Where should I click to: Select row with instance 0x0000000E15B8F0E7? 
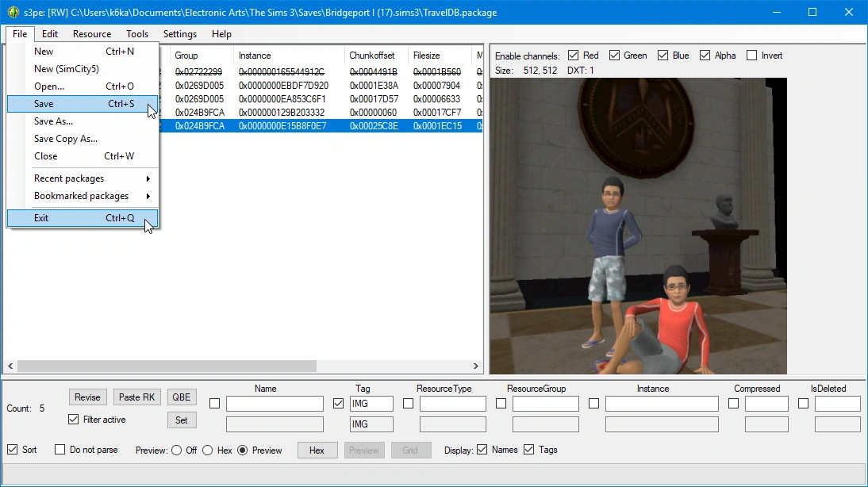click(321, 125)
